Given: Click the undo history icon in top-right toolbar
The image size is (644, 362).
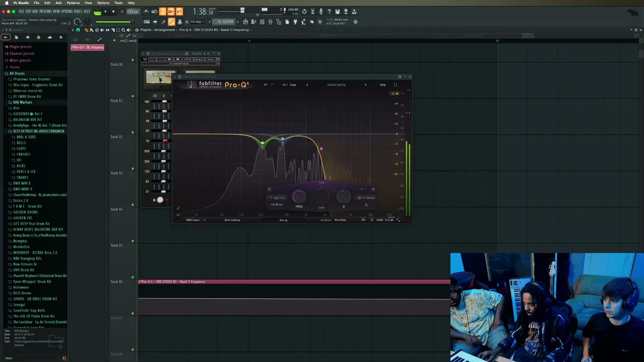Looking at the screenshot, I should [x=304, y=12].
